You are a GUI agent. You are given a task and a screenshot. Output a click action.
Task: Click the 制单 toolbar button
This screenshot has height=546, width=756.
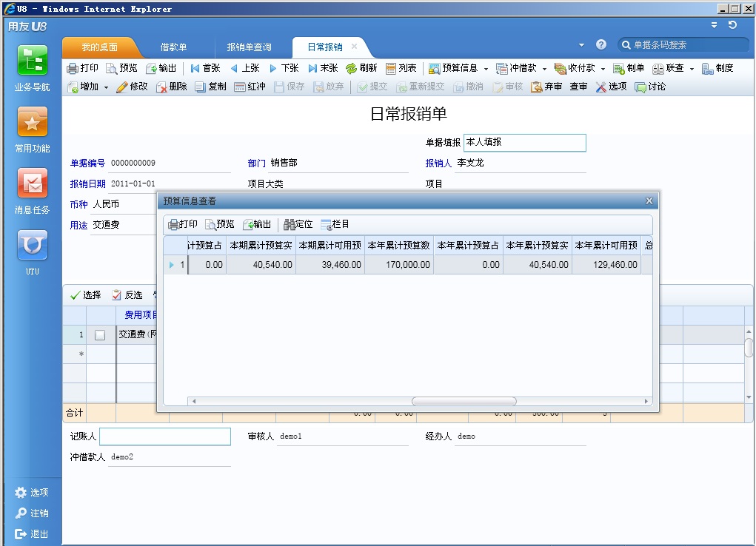(629, 68)
